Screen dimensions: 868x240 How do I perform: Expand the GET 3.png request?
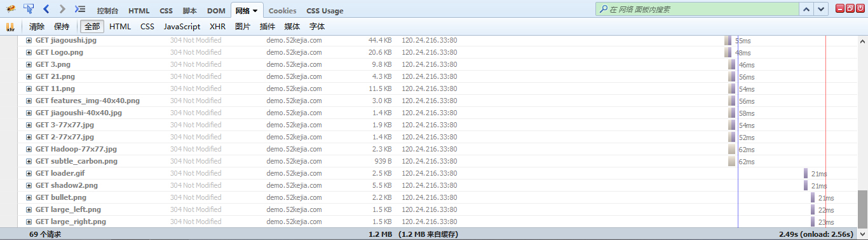(29, 64)
